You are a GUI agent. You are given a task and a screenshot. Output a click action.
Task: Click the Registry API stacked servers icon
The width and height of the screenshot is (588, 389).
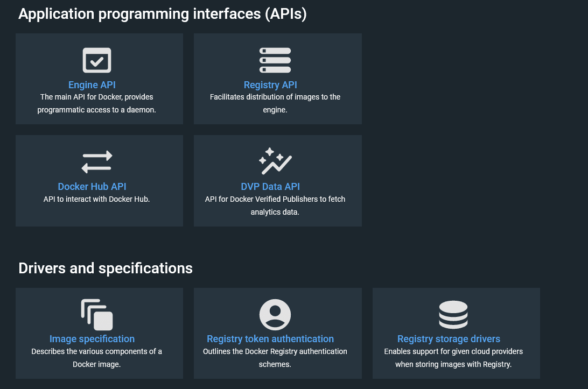[275, 60]
